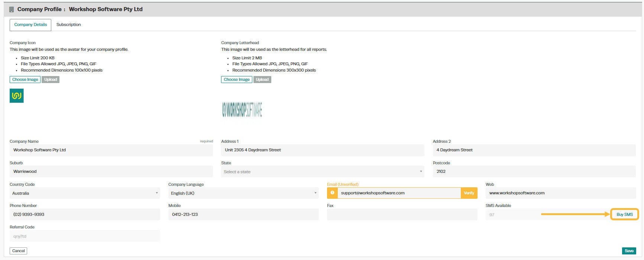Click the 'Workshop Software Pty Ltd' page title
The image size is (644, 260).
(106, 9)
